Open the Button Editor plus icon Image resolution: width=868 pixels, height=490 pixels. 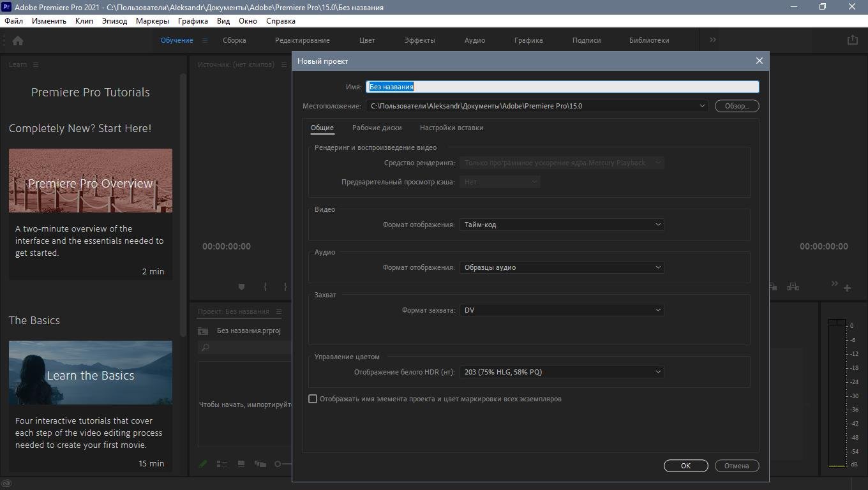847,288
